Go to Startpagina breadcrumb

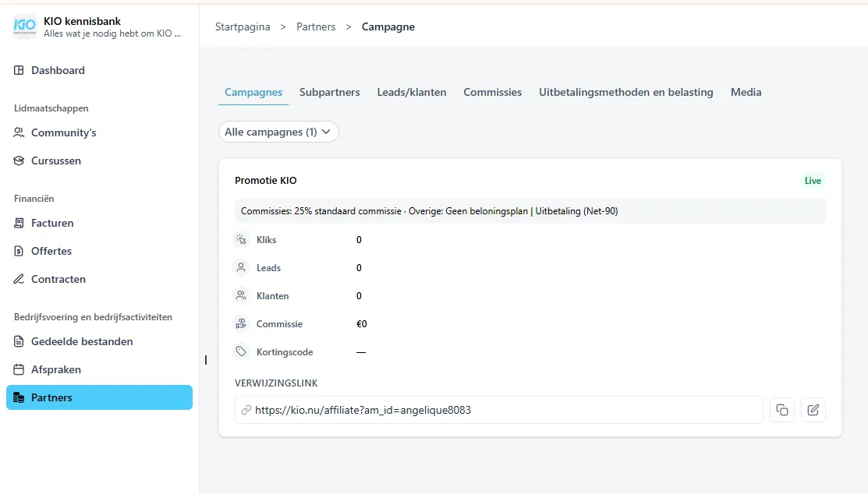click(x=243, y=26)
